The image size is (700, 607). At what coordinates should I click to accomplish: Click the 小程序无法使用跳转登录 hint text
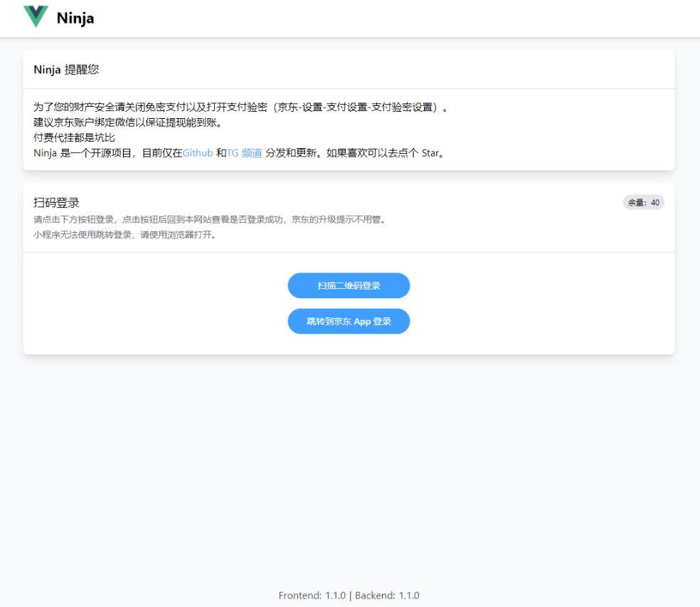(125, 235)
